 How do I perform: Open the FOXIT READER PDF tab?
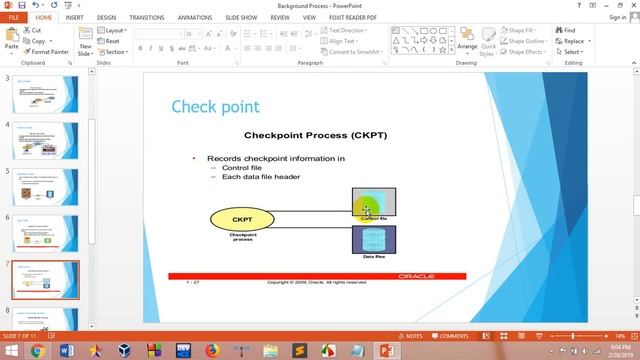353,18
